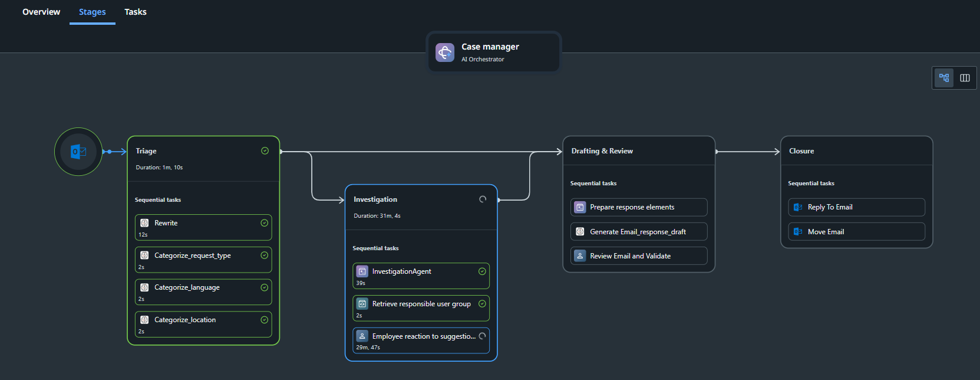
Task: Open the Move Email task
Action: [857, 232]
